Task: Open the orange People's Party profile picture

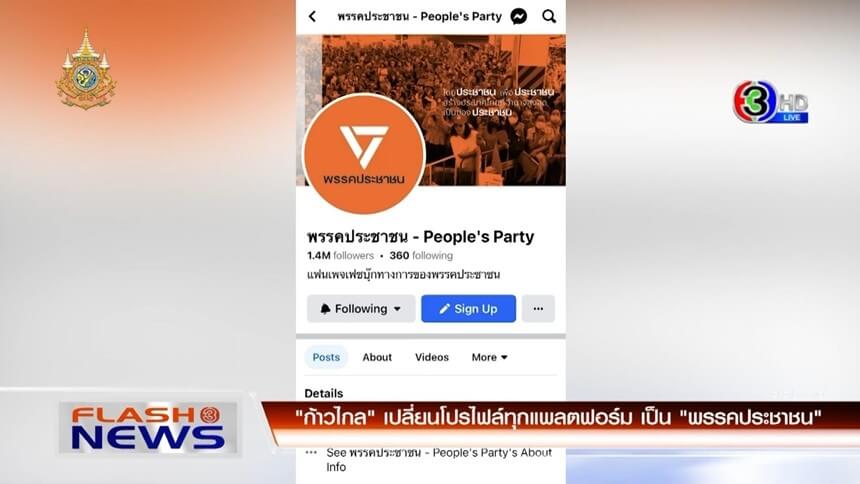Action: (x=364, y=154)
